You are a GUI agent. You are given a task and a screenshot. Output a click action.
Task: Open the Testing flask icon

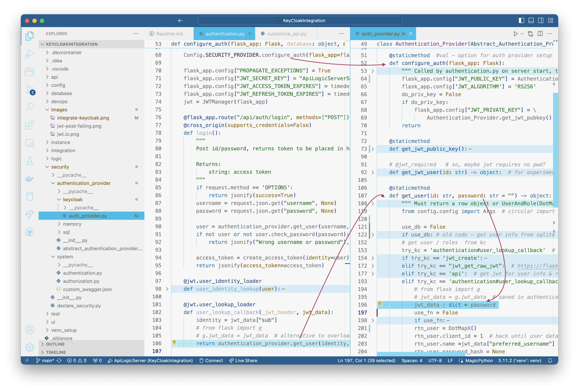pos(30,161)
